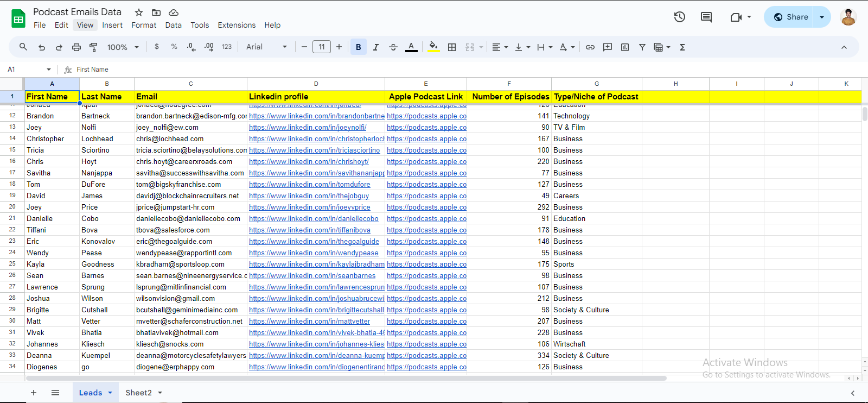
Task: Open the Fill color picker
Action: 433,47
